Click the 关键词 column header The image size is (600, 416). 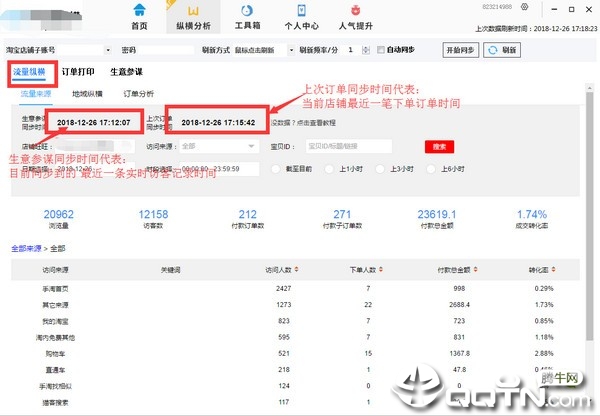[170, 270]
